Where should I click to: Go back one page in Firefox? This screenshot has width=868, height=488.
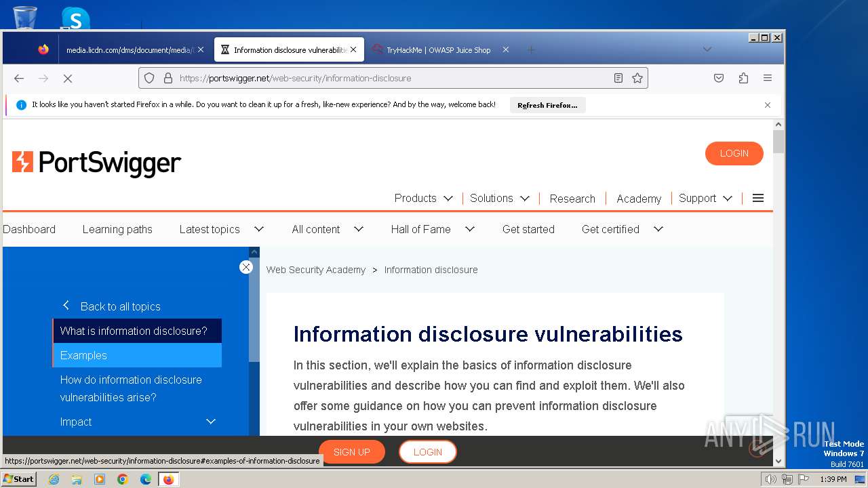[x=19, y=78]
